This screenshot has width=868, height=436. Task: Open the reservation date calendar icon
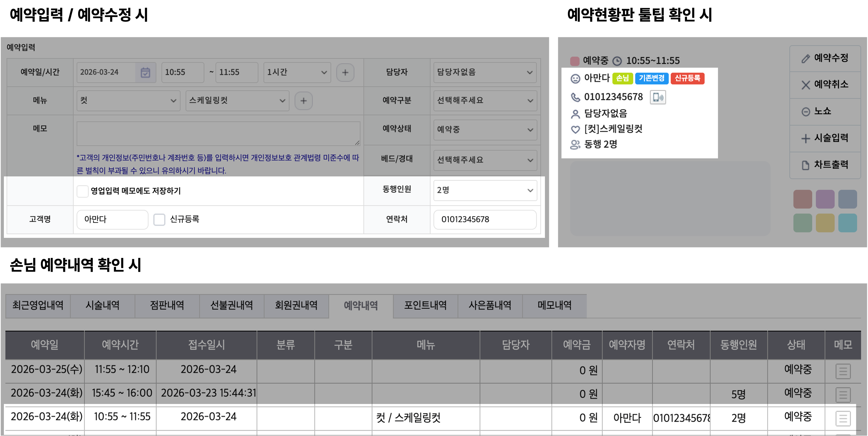[x=145, y=72]
